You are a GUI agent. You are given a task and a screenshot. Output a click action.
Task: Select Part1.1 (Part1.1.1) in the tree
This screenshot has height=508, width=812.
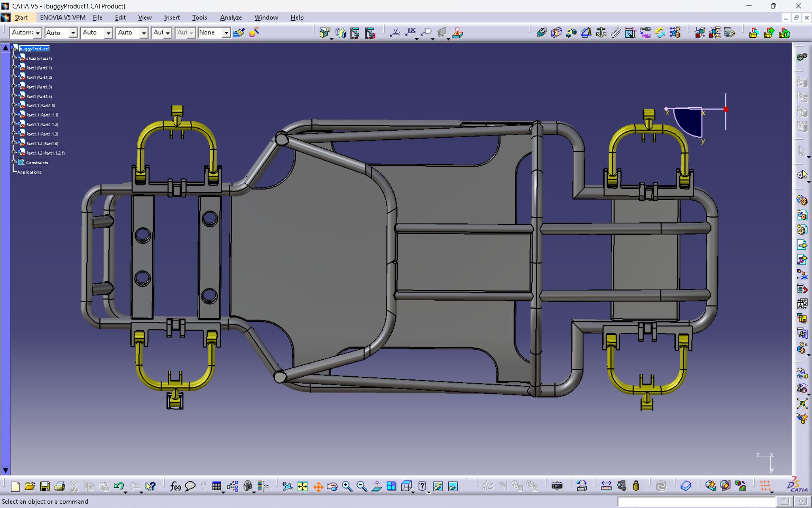tap(42, 115)
